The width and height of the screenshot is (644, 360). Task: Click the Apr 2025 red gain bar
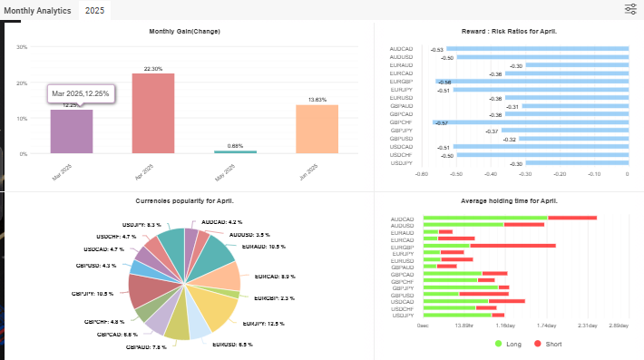(x=153, y=113)
